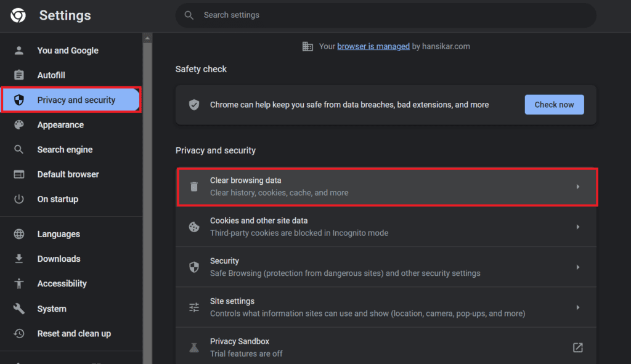Click the Languages globe icon
Image resolution: width=631 pixels, height=364 pixels.
tap(19, 234)
